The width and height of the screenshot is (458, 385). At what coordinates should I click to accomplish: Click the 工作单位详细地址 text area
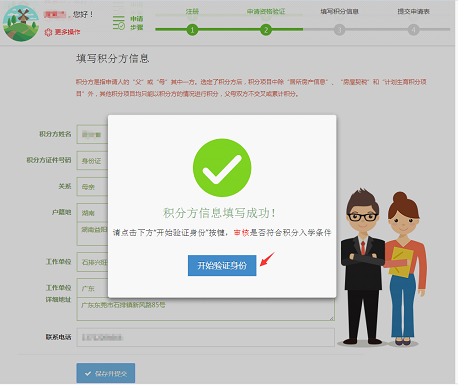click(205, 309)
